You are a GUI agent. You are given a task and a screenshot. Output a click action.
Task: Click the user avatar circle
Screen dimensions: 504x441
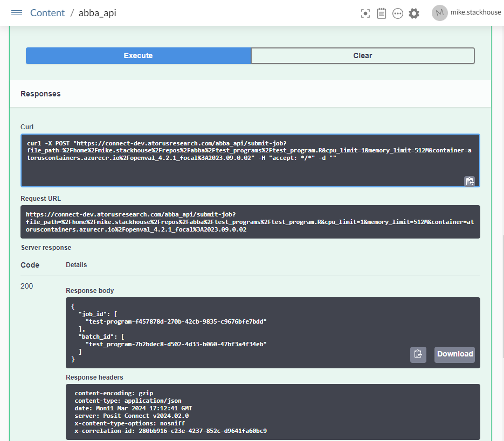(x=439, y=13)
